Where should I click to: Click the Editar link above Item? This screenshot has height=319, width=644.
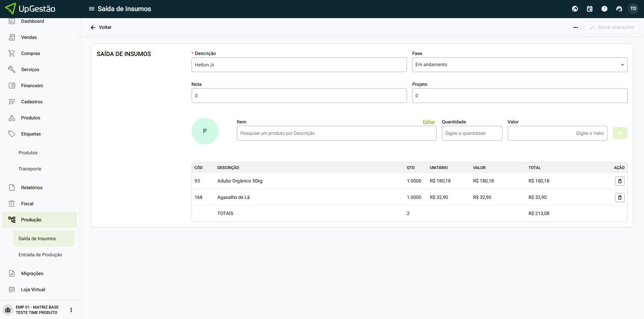click(429, 122)
